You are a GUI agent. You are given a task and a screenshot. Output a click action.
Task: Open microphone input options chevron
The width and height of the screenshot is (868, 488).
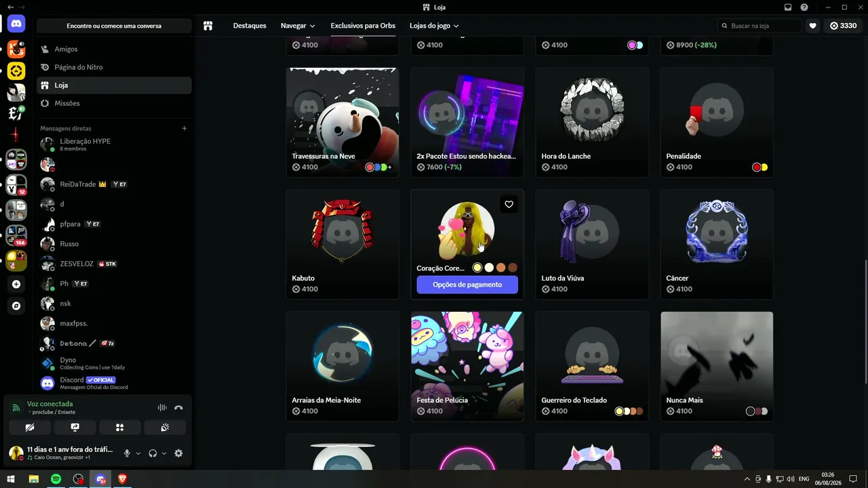pos(138,453)
